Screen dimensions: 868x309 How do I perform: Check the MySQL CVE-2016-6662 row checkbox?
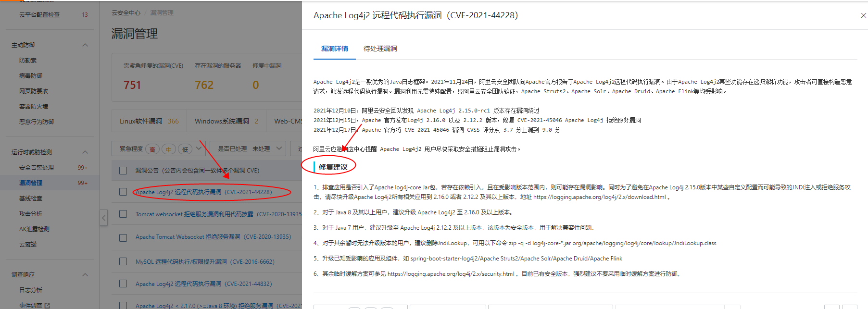(123, 262)
